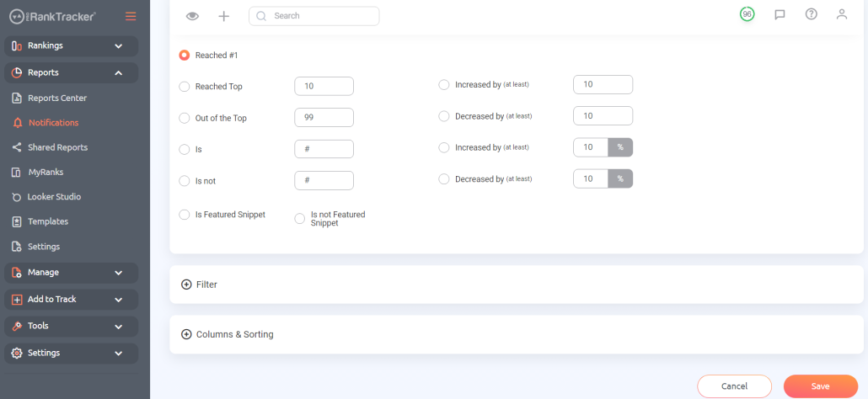Expand the Manage menu chevron
The image size is (868, 399).
(119, 273)
